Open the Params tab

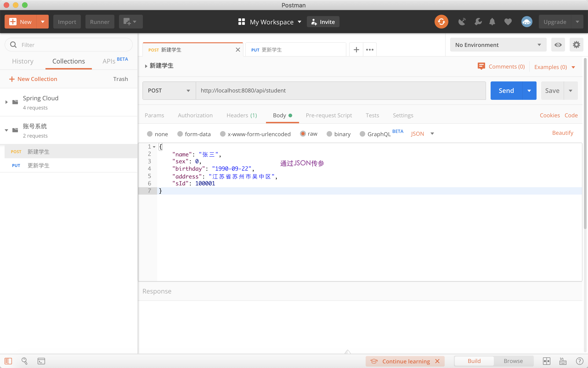[x=154, y=115]
